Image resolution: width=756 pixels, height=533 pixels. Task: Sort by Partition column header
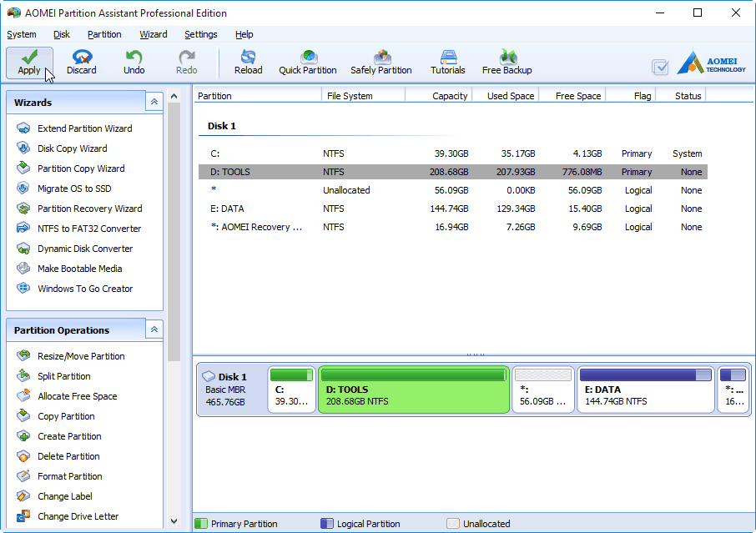[x=258, y=96]
